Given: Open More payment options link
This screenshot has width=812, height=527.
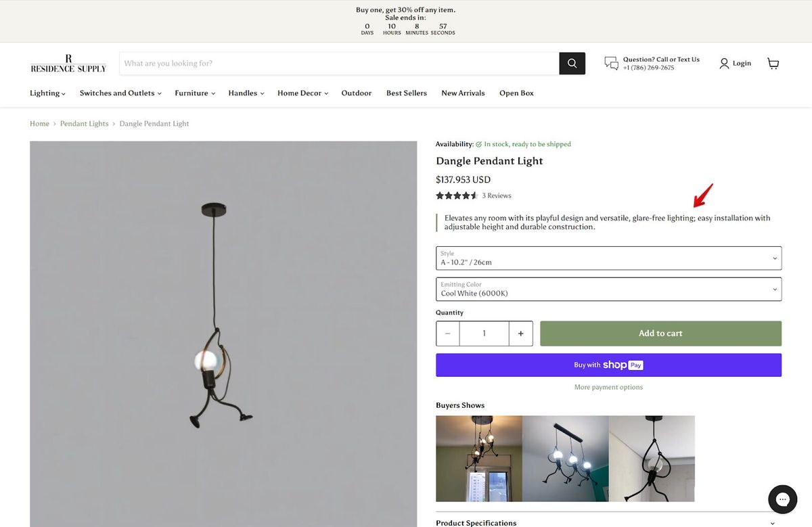Looking at the screenshot, I should 608,387.
